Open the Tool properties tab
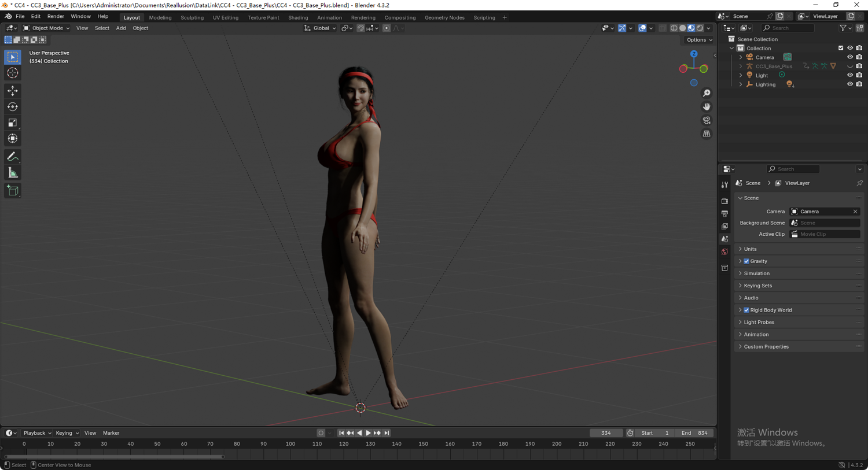 click(x=724, y=185)
